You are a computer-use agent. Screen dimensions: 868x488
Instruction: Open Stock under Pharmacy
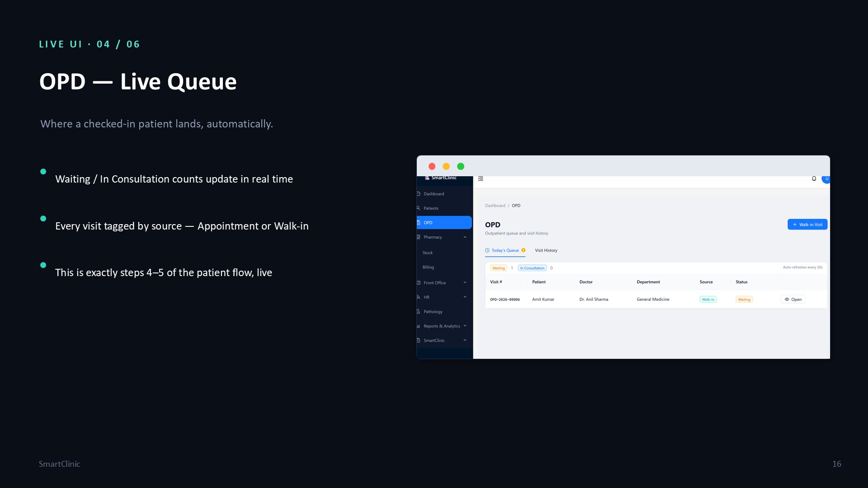[x=428, y=253]
